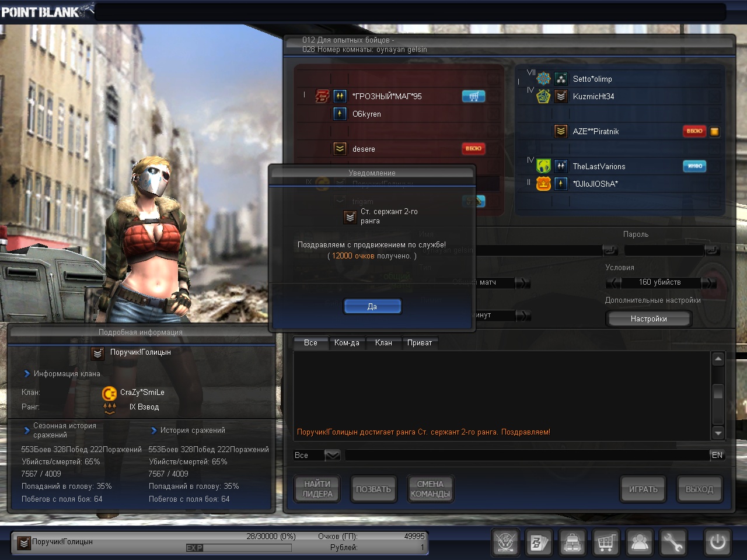The width and height of the screenshot is (747, 560).
Task: Click the orange square icon beside AZE**Piratnik
Action: 714,132
